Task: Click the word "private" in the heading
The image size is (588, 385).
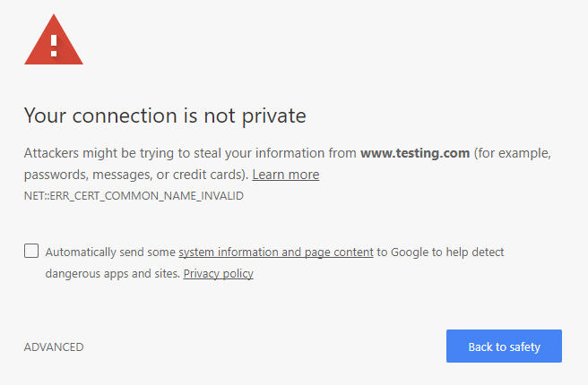Action: [x=273, y=117]
